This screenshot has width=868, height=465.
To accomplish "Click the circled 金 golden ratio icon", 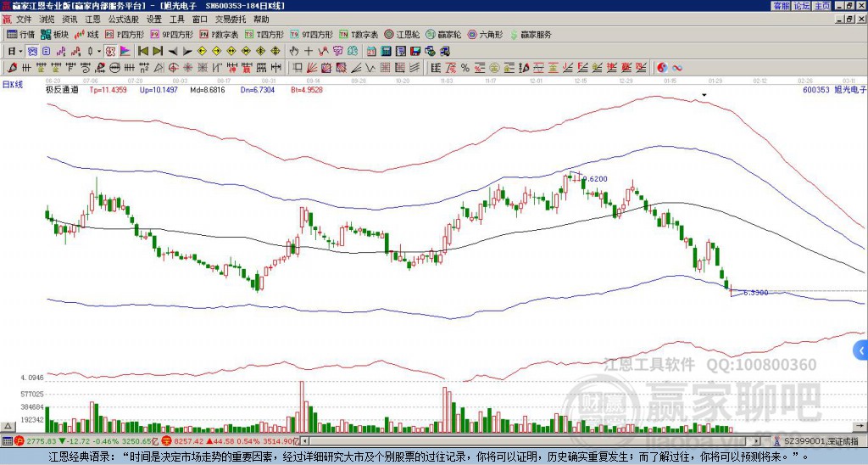I will (494, 68).
